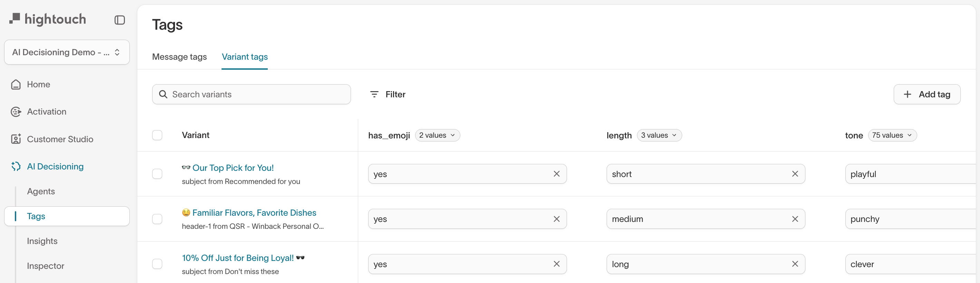Expand the has_emoji 2 values dropdown
Viewport: 980px width, 283px height.
tap(437, 135)
